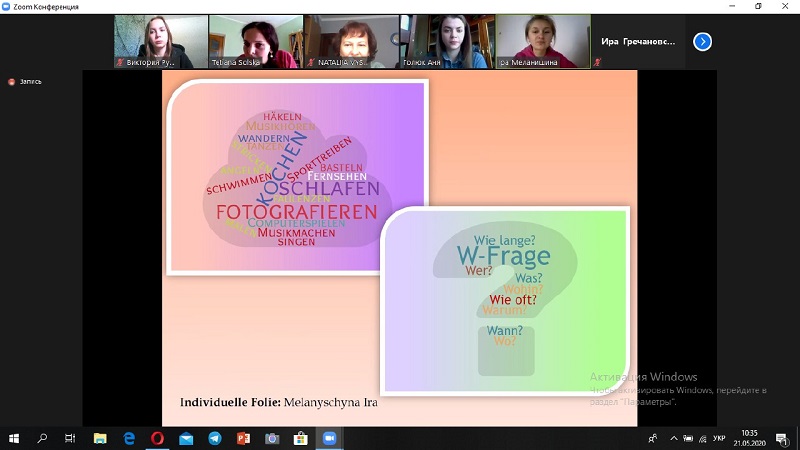Image resolution: width=800 pixels, height=450 pixels.
Task: Open File Explorer from the taskbar
Action: [100, 438]
